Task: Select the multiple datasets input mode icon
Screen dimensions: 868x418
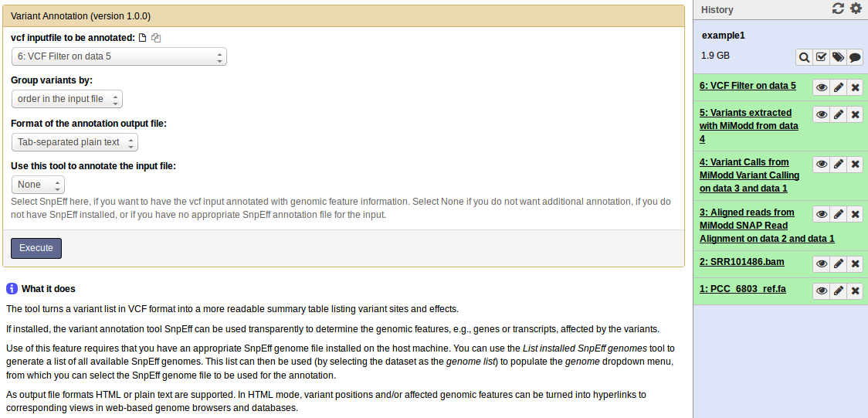Action: [x=156, y=38]
